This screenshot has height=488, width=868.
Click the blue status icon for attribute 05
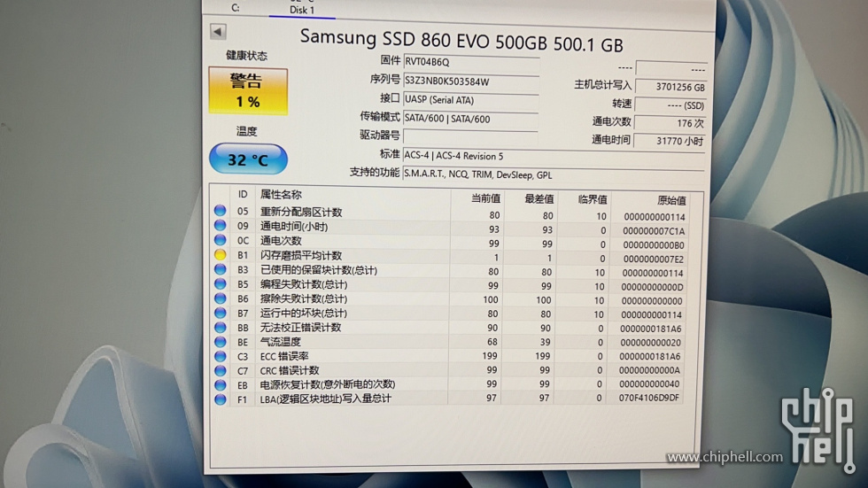(221, 211)
